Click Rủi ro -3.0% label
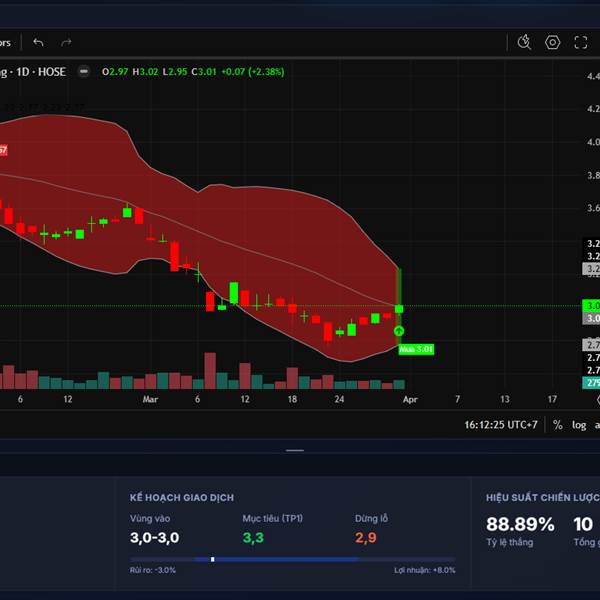The image size is (600, 600). (x=153, y=570)
